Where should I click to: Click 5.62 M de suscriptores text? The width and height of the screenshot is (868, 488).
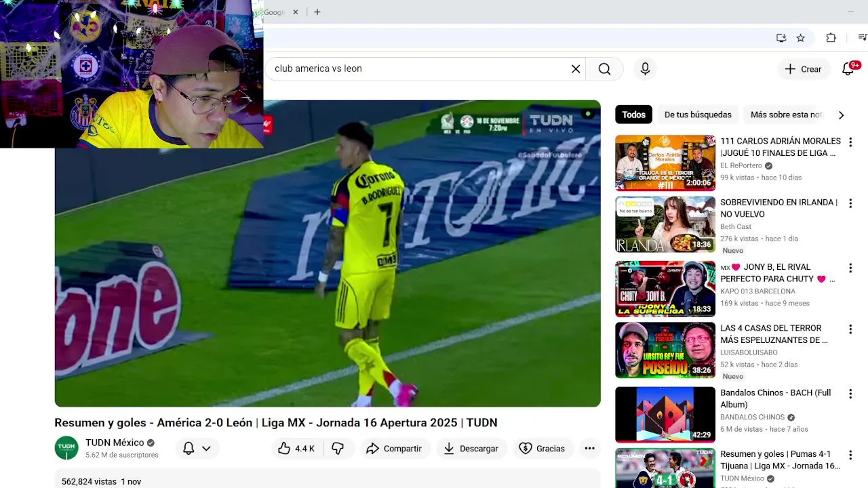tap(122, 455)
